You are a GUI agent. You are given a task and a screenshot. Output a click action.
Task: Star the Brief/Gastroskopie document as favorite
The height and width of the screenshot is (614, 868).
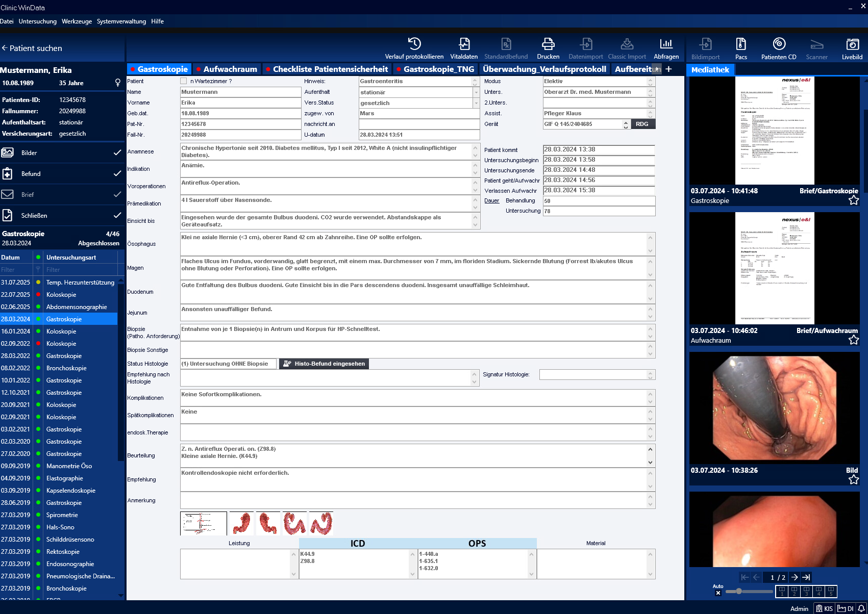click(854, 200)
